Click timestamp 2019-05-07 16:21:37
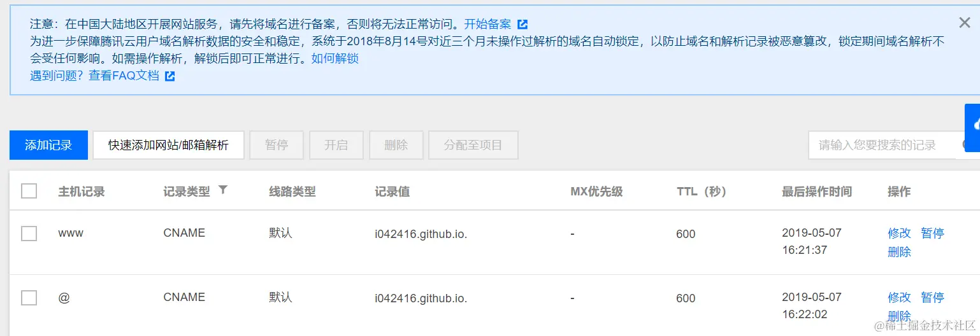This screenshot has width=980, height=336. [x=812, y=242]
